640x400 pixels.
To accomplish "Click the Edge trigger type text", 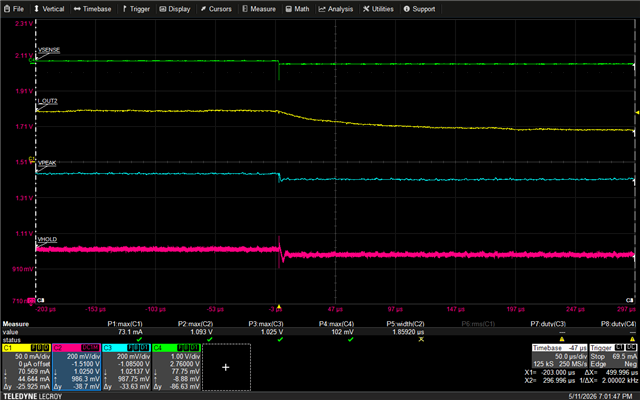I will tap(598, 364).
